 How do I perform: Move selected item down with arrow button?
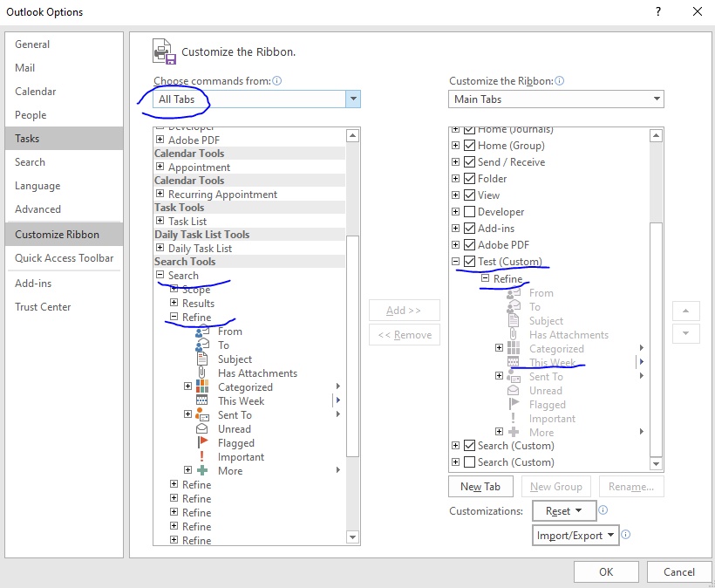(685, 333)
